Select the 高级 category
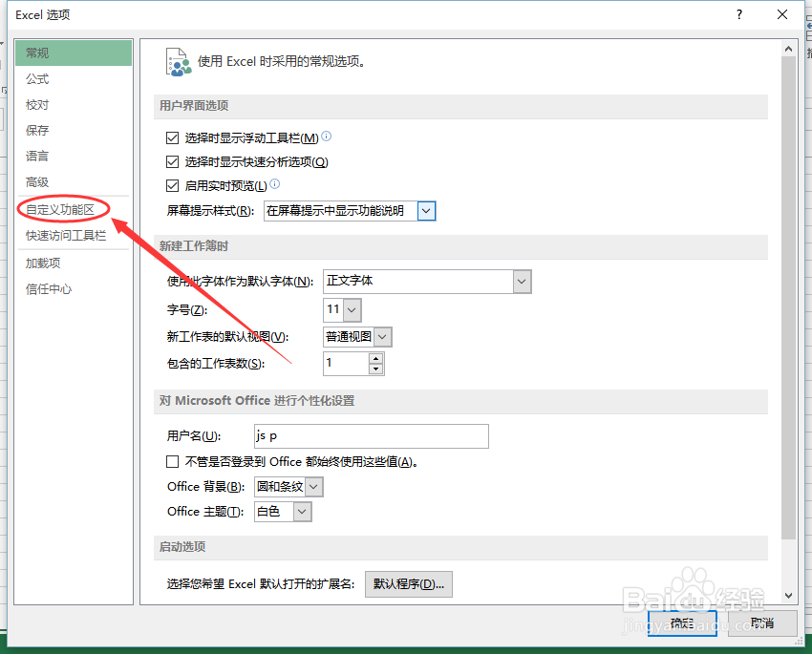Screen dimensions: 812x654 point(74,182)
